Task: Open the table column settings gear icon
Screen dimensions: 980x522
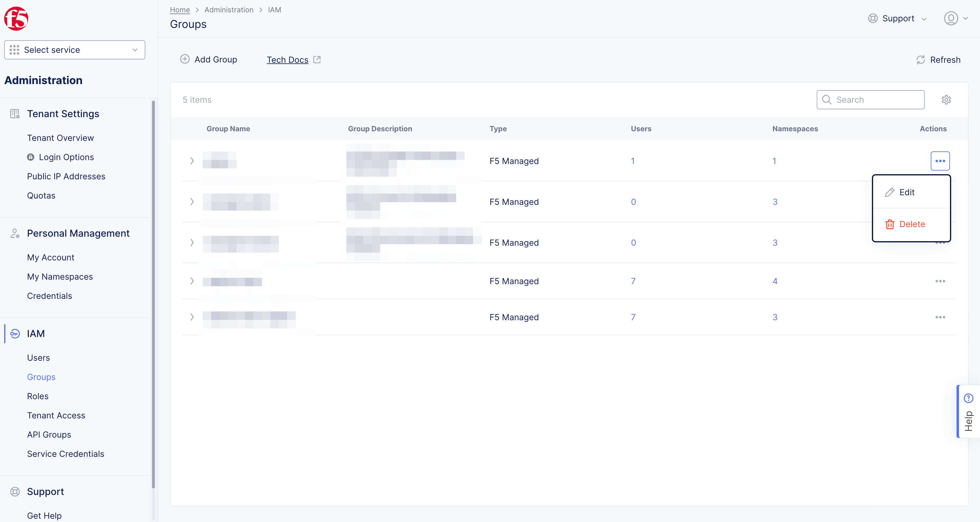Action: [946, 99]
